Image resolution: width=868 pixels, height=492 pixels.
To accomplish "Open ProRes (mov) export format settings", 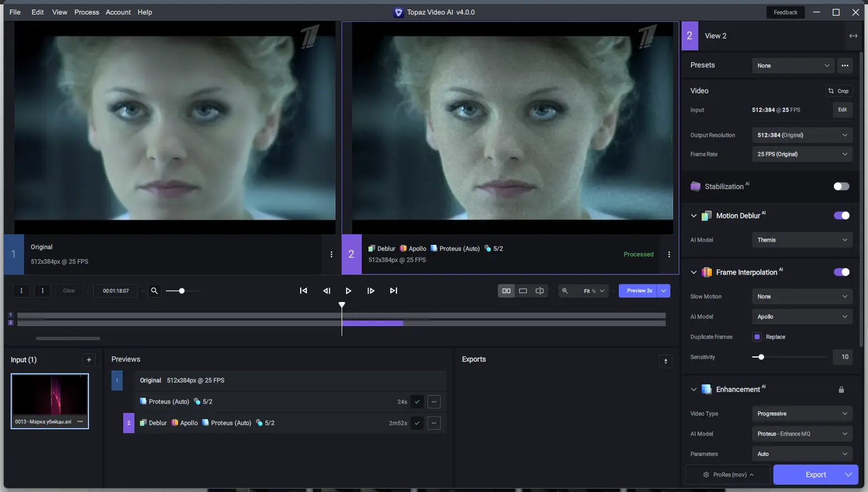I will click(728, 475).
